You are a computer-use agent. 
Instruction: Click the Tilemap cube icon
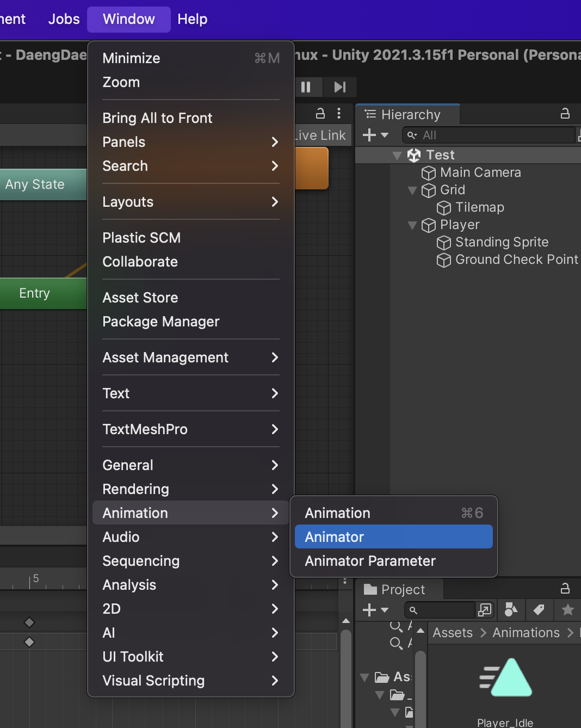coord(444,208)
